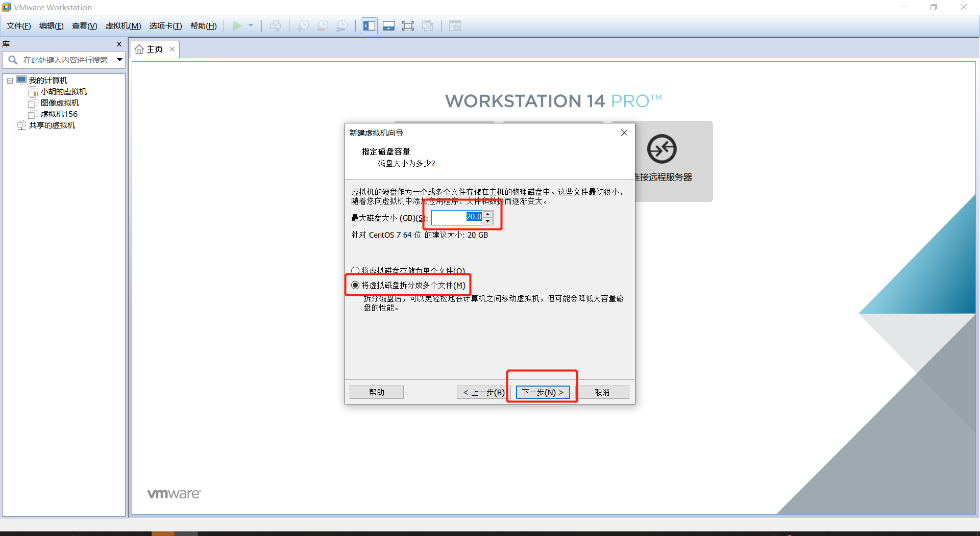Click the 连接远程服务器 label
This screenshot has height=536, width=980.
664,177
